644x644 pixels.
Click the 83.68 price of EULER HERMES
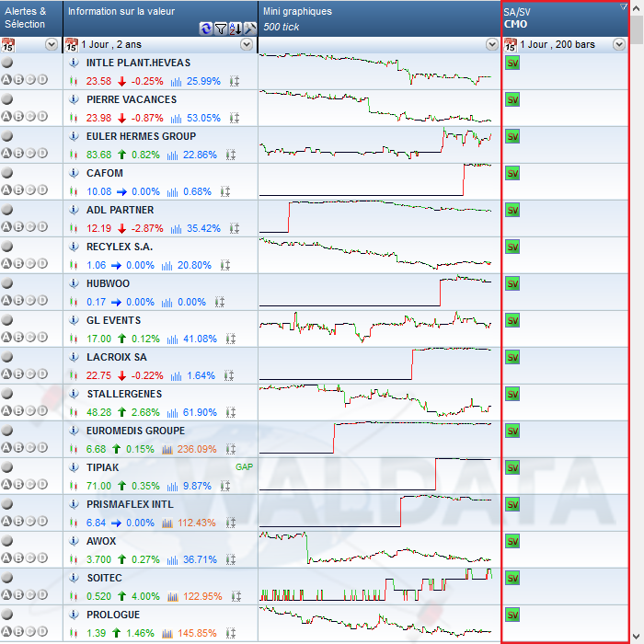[x=98, y=155]
